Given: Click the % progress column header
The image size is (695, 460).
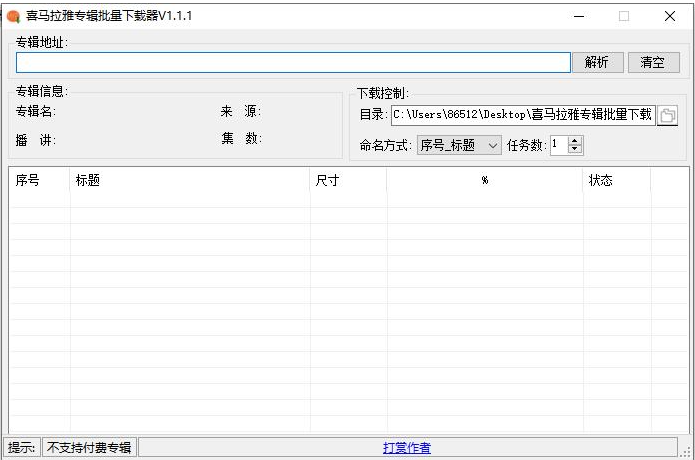Looking at the screenshot, I should pos(485,180).
